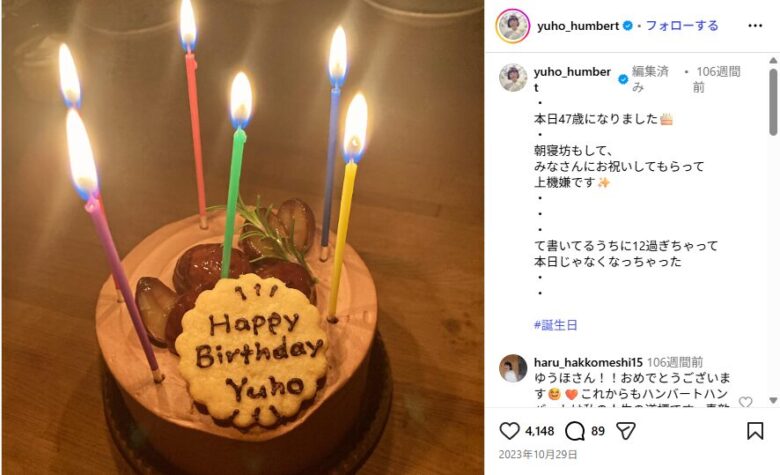Click the 4,148 likes count

[540, 431]
